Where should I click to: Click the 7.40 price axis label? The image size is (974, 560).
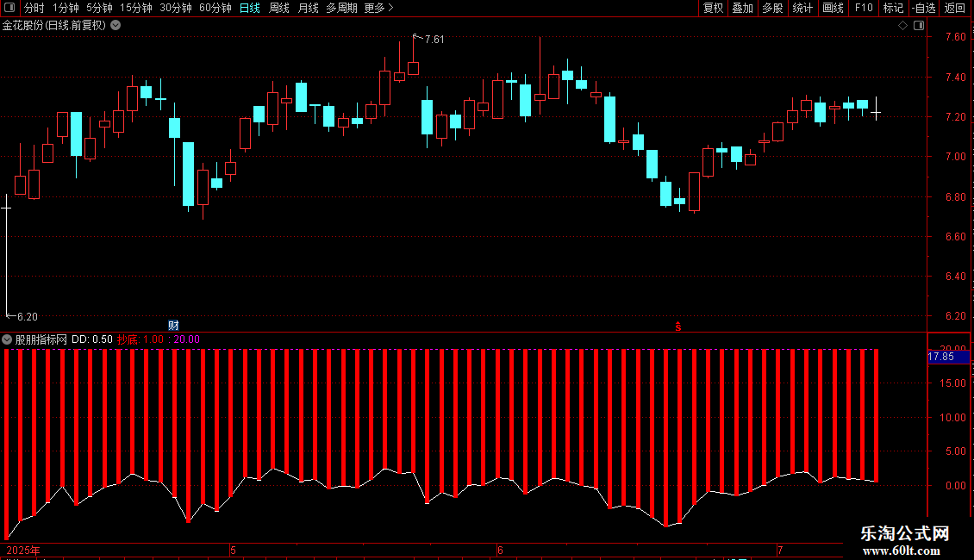[955, 77]
